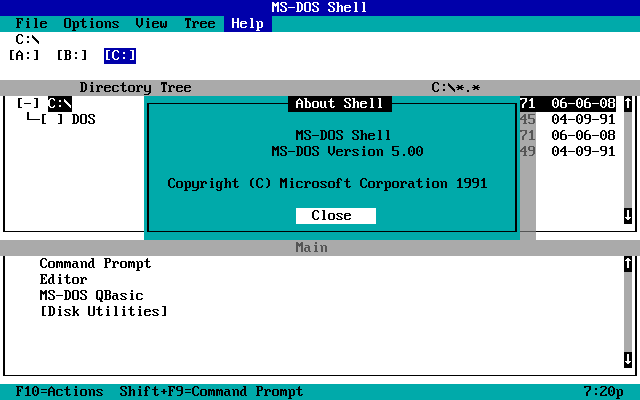Image resolution: width=640 pixels, height=400 pixels.
Task: Click the file list scroll down arrow
Action: click(x=628, y=215)
